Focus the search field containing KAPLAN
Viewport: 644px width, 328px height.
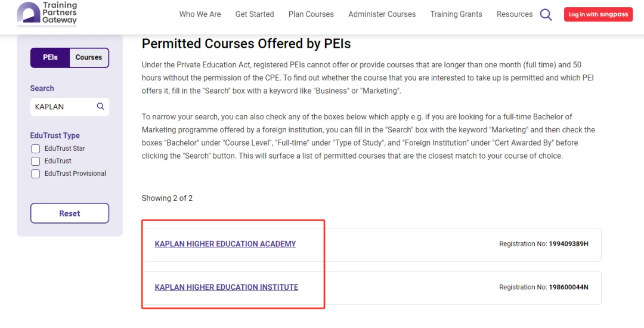[x=70, y=107]
